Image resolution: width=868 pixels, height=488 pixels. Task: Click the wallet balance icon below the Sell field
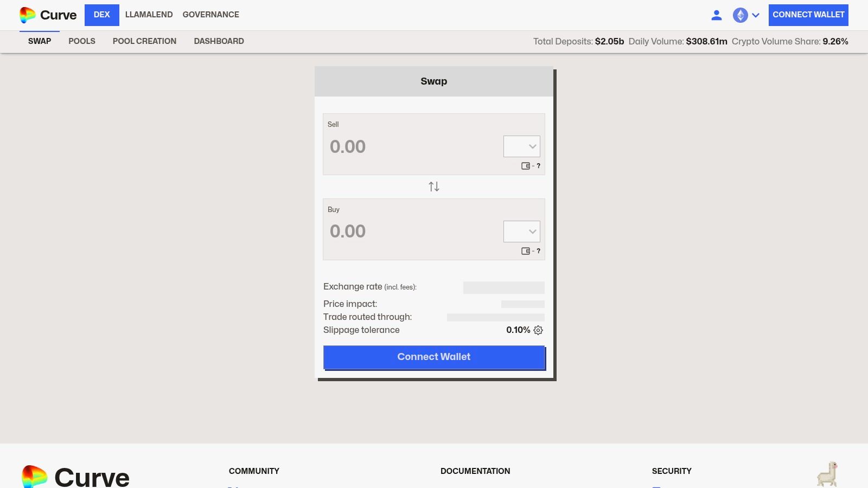pyautogui.click(x=526, y=166)
